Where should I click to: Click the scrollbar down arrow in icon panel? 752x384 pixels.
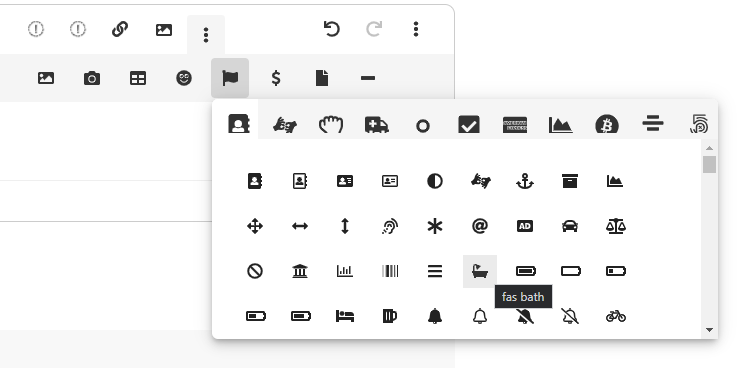(x=709, y=330)
